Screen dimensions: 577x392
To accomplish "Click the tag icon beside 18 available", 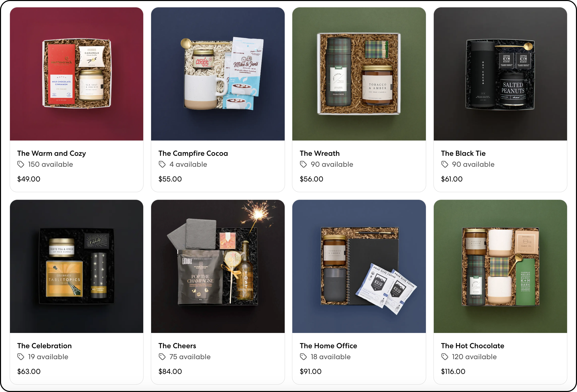I will coord(303,357).
